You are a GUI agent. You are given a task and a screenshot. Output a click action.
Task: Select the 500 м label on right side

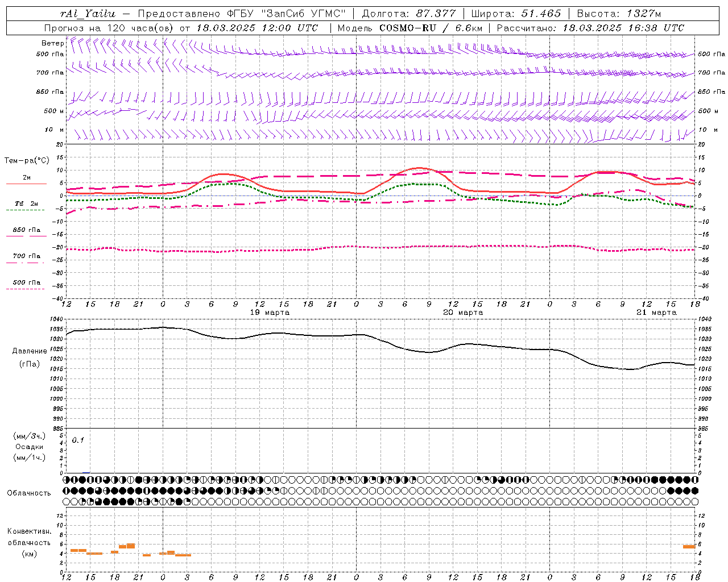point(708,111)
